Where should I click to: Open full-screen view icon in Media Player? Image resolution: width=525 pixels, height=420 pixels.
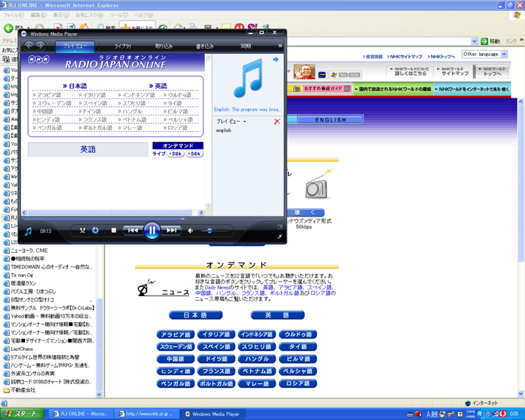(x=280, y=227)
